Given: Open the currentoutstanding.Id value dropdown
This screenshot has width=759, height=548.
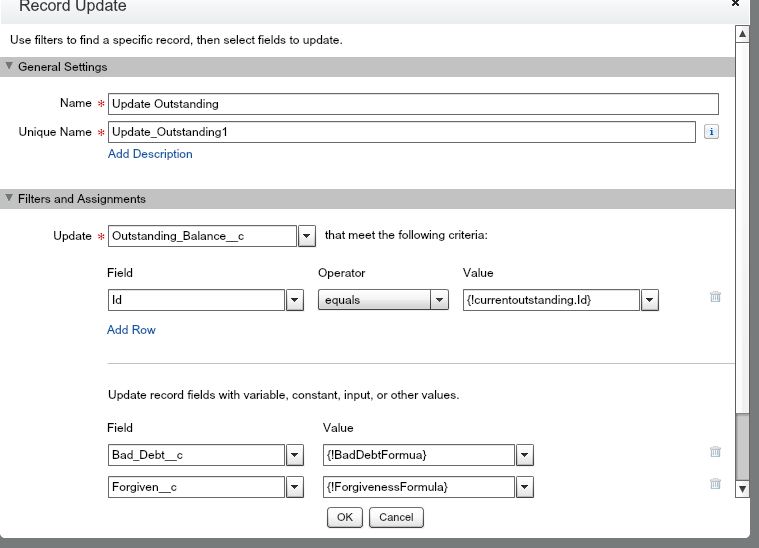Looking at the screenshot, I should [650, 299].
